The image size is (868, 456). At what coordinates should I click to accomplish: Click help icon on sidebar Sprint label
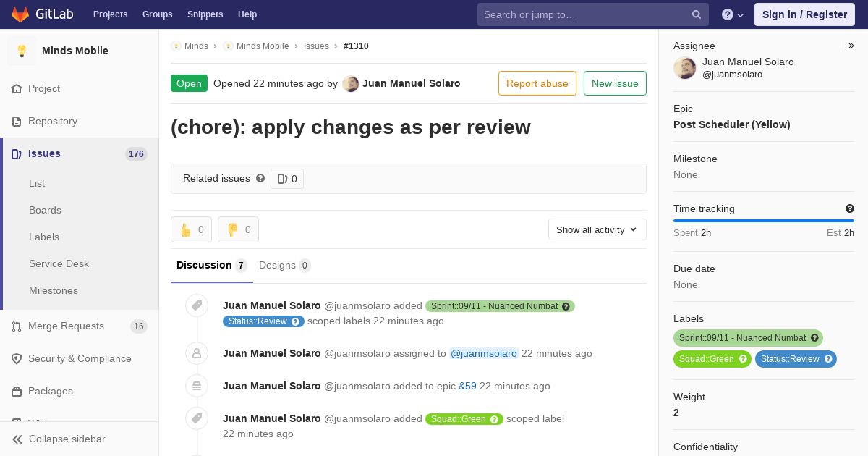[x=814, y=338]
